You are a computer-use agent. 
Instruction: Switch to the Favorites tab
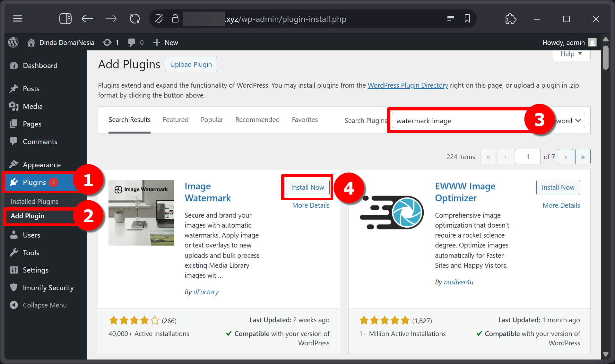305,120
